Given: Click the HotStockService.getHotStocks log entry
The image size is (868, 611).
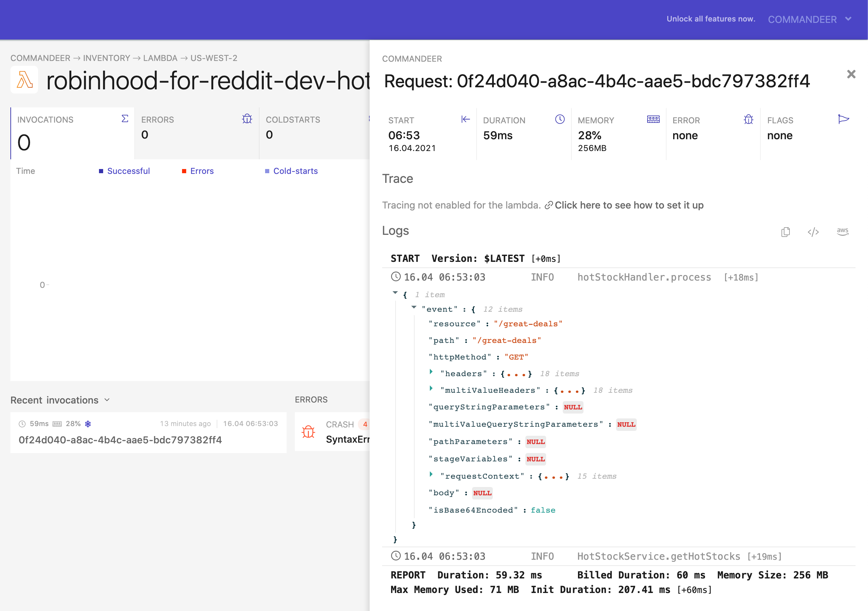Looking at the screenshot, I should click(x=618, y=556).
